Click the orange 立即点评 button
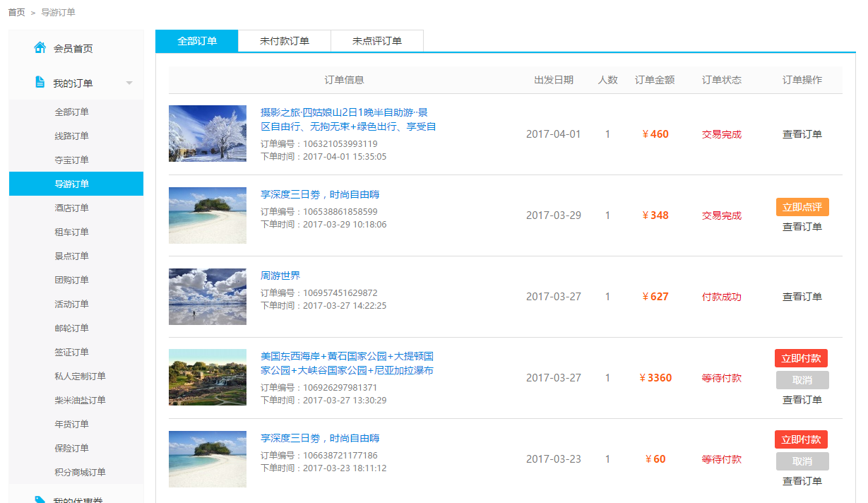This screenshot has height=503, width=868. coord(802,207)
